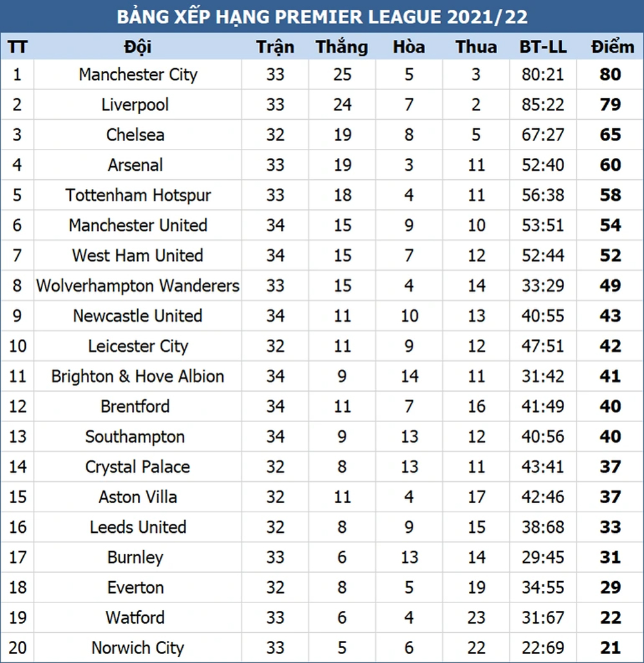644x663 pixels.
Task: Click the Manchester City team name
Action: click(138, 75)
